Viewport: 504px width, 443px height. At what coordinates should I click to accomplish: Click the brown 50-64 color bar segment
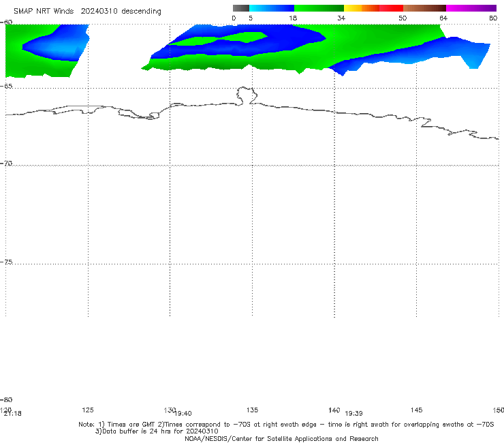tap(424, 8)
